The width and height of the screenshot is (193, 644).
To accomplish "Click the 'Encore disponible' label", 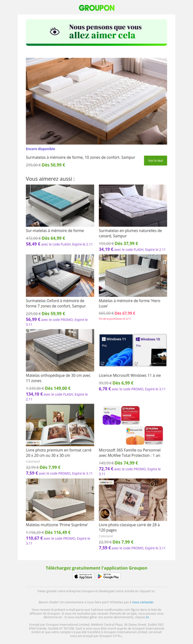I will 41,149.
